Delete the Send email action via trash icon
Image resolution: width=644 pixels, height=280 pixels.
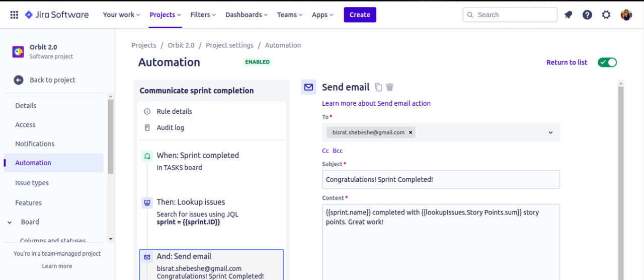tap(389, 87)
